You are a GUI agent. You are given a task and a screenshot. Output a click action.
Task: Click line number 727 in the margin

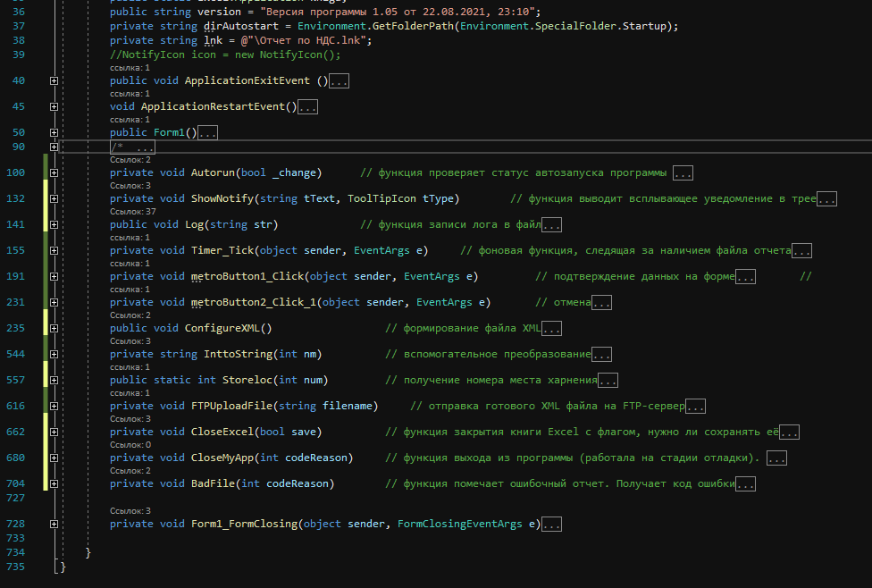coord(15,498)
